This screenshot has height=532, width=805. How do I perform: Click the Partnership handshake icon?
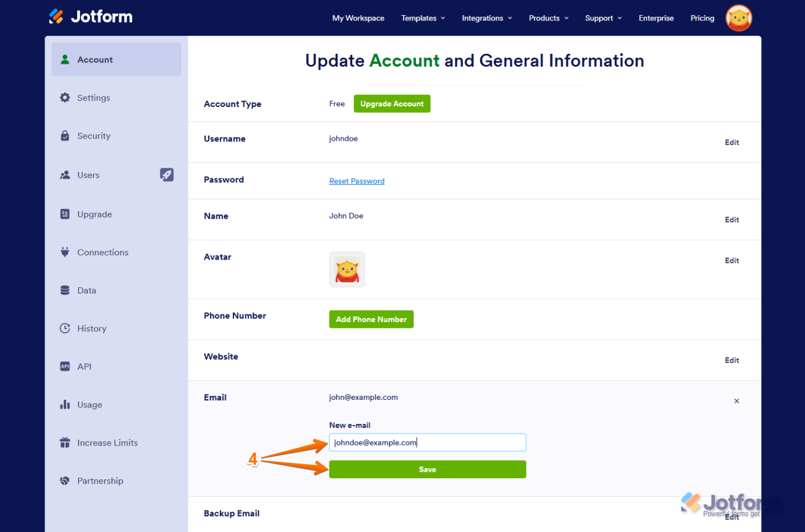(x=65, y=481)
